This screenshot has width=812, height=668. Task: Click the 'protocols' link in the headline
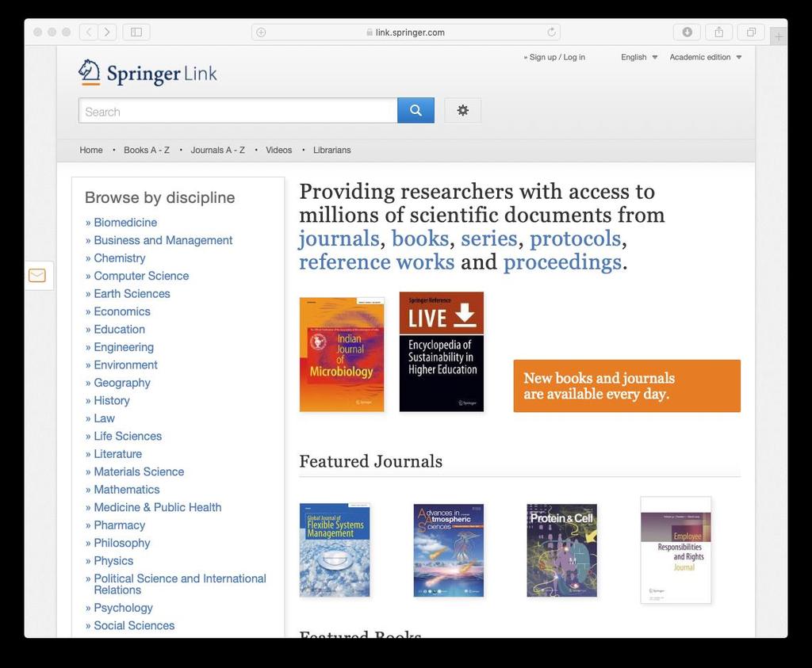coord(575,239)
